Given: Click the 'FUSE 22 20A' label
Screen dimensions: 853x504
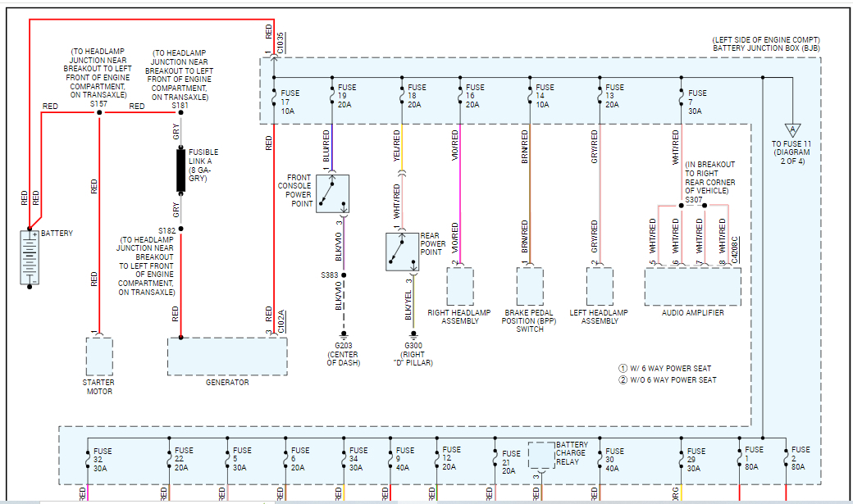Looking at the screenshot, I should [x=184, y=459].
